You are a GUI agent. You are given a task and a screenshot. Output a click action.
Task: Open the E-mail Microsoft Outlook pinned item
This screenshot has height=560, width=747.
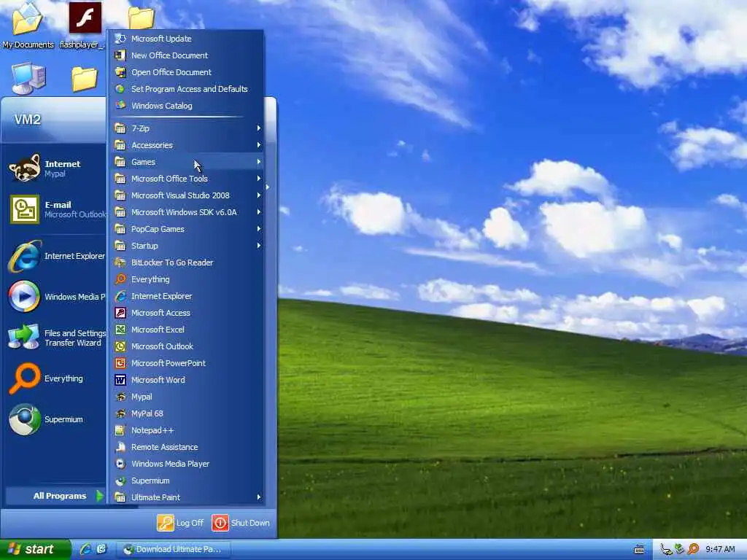pyautogui.click(x=55, y=209)
